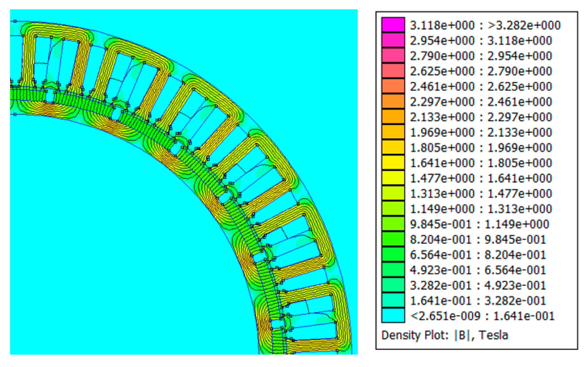Click the magenta 3.118e+000 legend swatch
This screenshot has width=588, height=367.
point(393,25)
